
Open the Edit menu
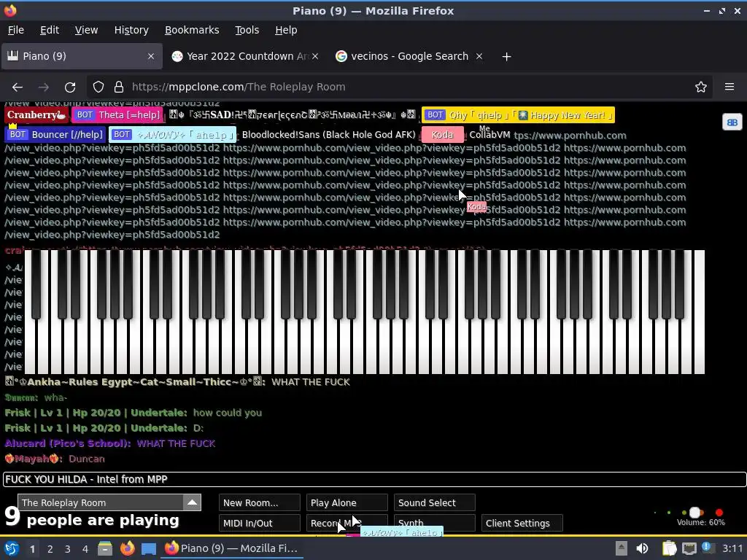50,30
